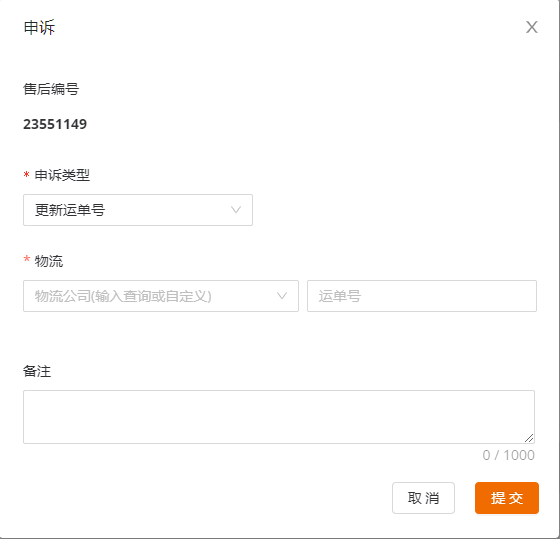
Task: Click the 物流 field label
Action: (49, 261)
